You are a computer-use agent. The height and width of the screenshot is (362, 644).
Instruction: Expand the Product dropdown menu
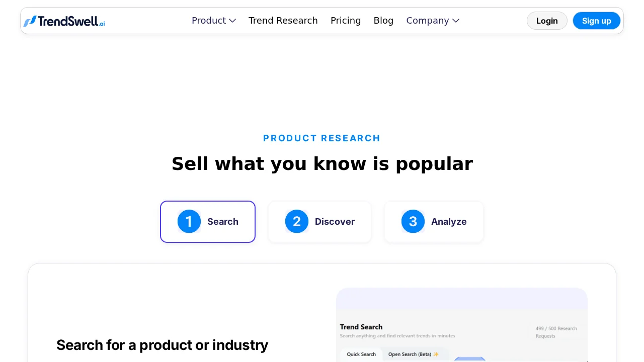[x=213, y=21]
